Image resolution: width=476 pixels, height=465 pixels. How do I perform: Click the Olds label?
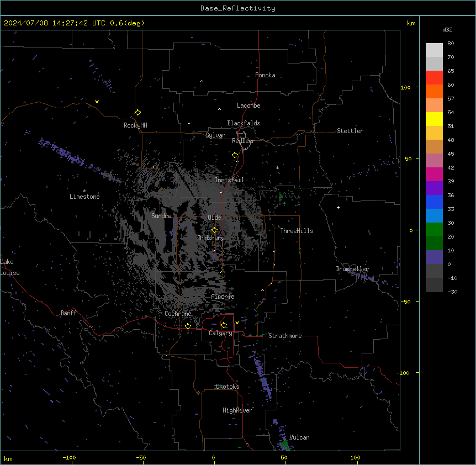[x=214, y=218]
